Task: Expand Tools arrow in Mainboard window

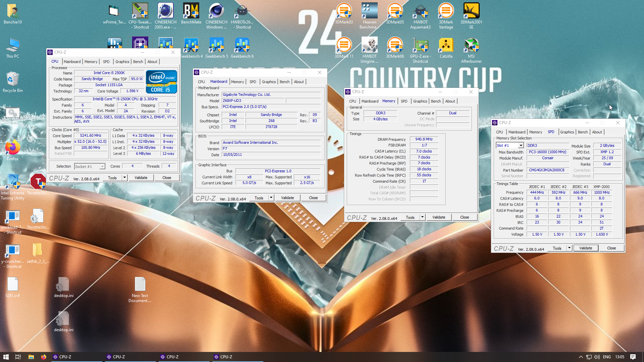Action: pos(271,198)
